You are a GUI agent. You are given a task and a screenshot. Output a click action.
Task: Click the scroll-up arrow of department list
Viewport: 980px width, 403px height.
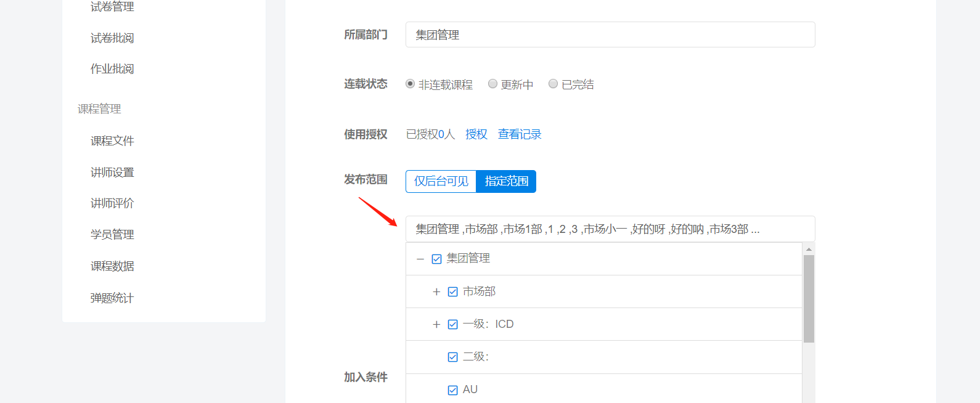pos(809,249)
